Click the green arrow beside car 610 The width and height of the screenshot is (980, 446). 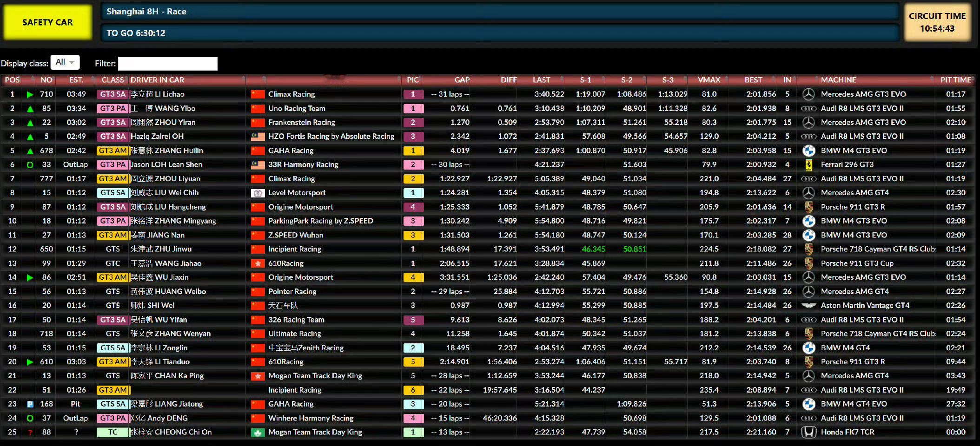(30, 362)
